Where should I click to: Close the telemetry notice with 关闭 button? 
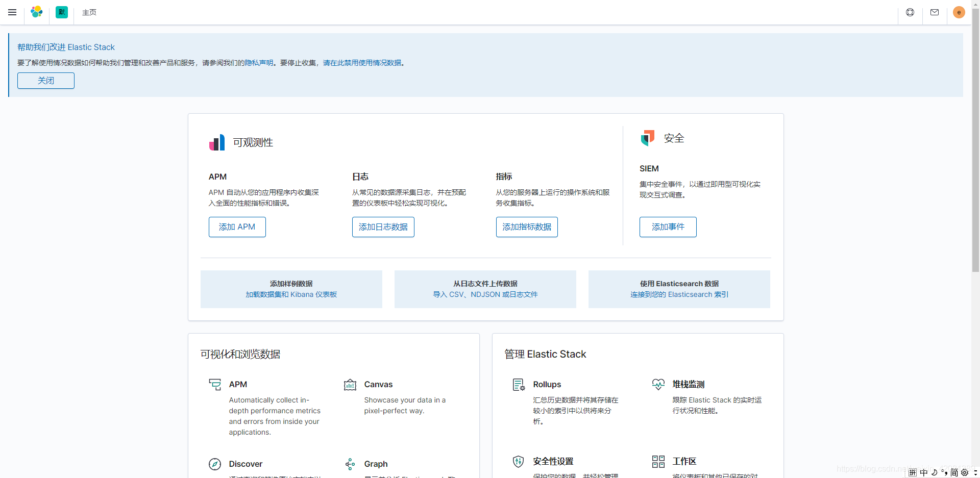tap(46, 81)
